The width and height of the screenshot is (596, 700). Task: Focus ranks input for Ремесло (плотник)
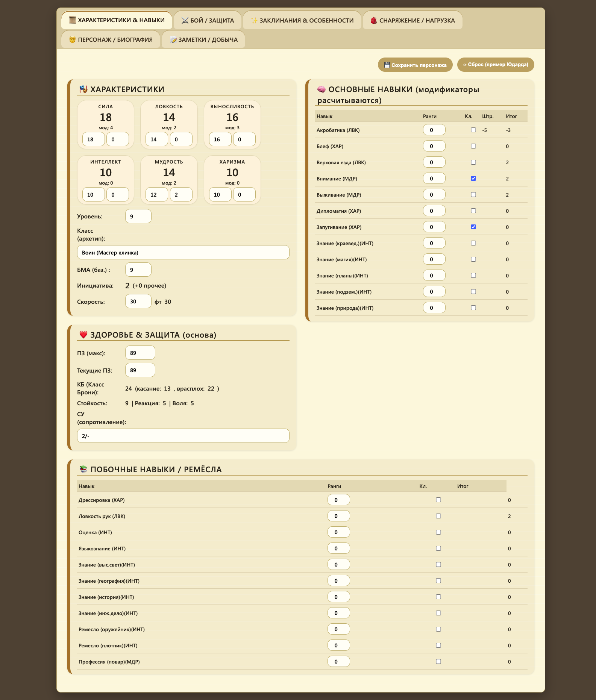click(x=339, y=645)
